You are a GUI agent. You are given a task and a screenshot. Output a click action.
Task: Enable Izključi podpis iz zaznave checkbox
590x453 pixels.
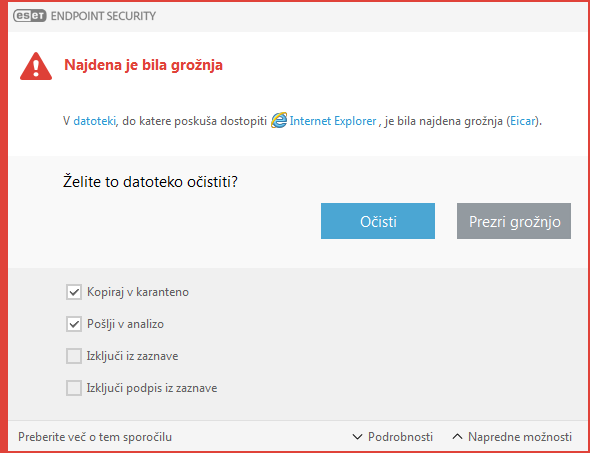tap(74, 388)
